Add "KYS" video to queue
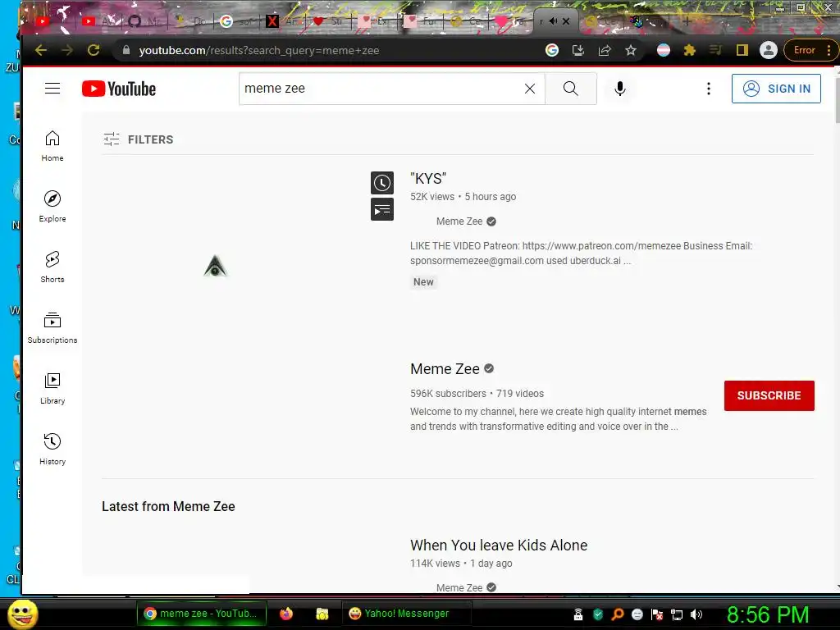The image size is (840, 630). [x=382, y=209]
